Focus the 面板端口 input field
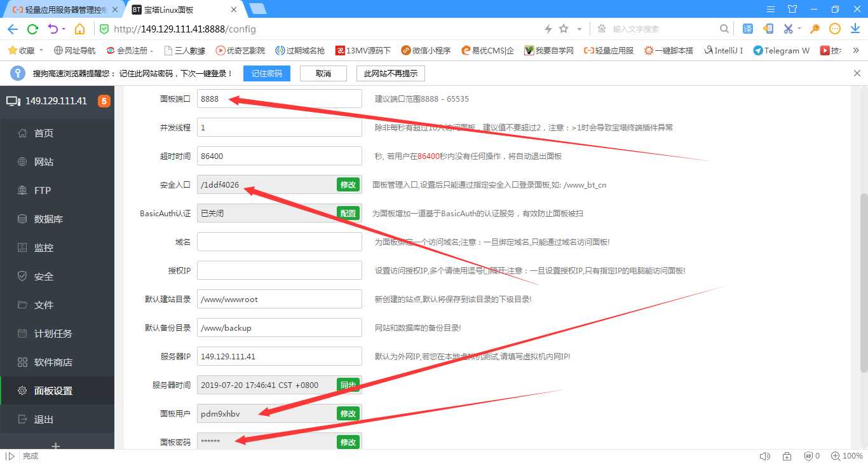The image size is (868, 463). click(279, 99)
